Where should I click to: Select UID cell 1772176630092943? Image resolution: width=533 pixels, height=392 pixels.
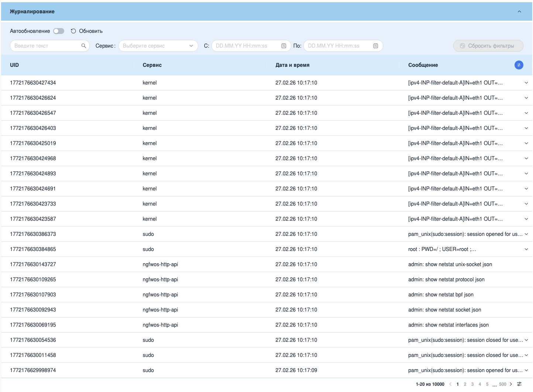[33, 310]
